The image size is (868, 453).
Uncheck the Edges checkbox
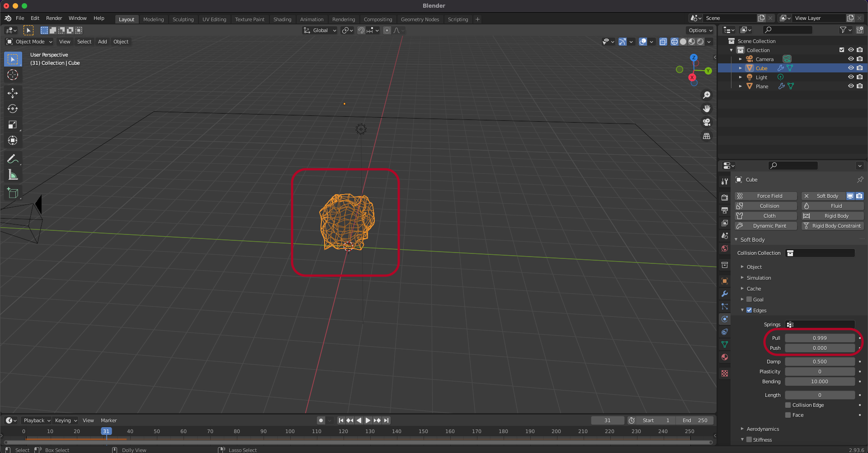[x=749, y=310]
